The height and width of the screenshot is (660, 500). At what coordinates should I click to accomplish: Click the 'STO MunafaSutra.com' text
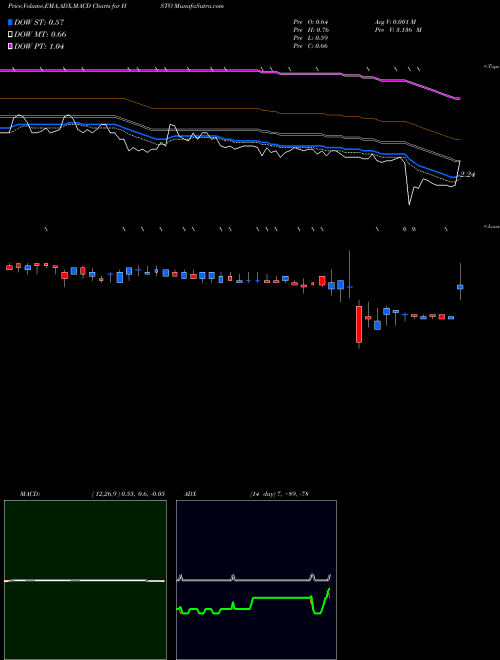pos(191,6)
